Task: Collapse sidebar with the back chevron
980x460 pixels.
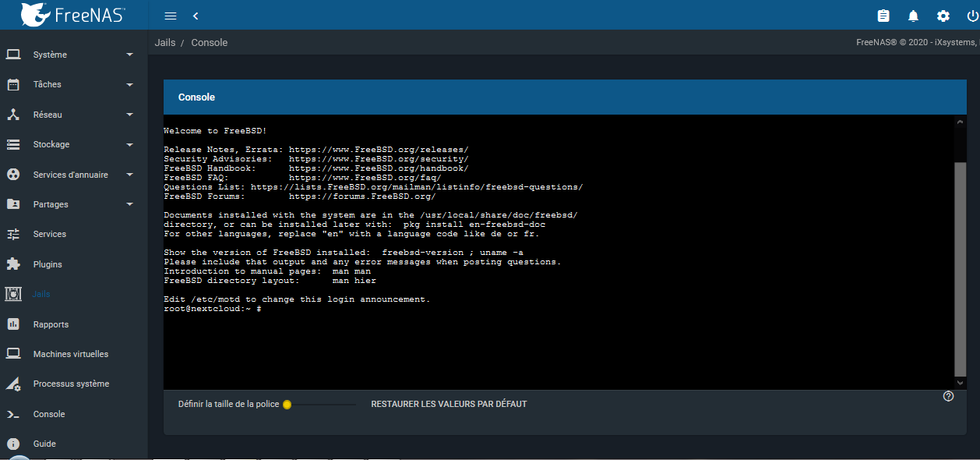Action: [196, 16]
